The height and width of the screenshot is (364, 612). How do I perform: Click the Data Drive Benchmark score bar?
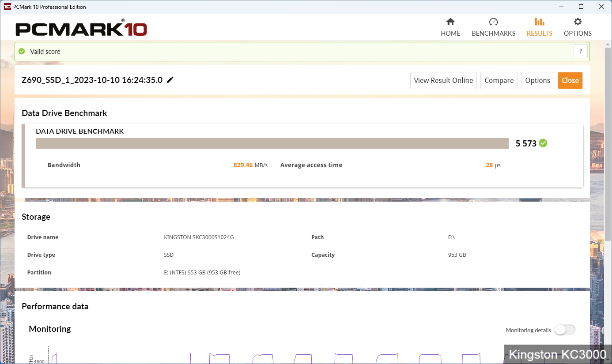click(272, 143)
